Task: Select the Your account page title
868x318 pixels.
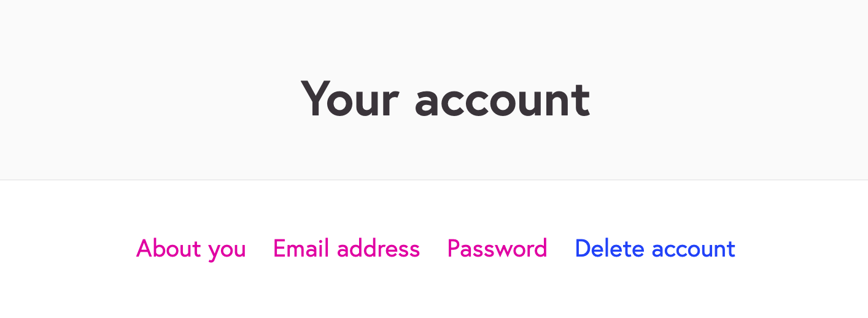Action: (445, 99)
